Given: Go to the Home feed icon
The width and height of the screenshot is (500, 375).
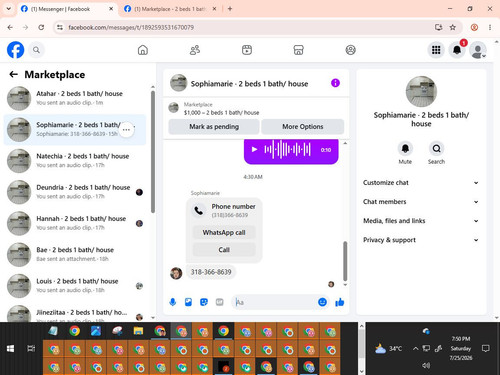Looking at the screenshot, I should tap(143, 50).
